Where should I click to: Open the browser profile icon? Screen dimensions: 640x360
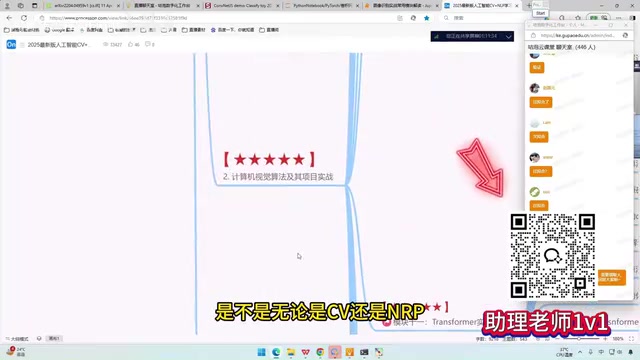(7, 6)
